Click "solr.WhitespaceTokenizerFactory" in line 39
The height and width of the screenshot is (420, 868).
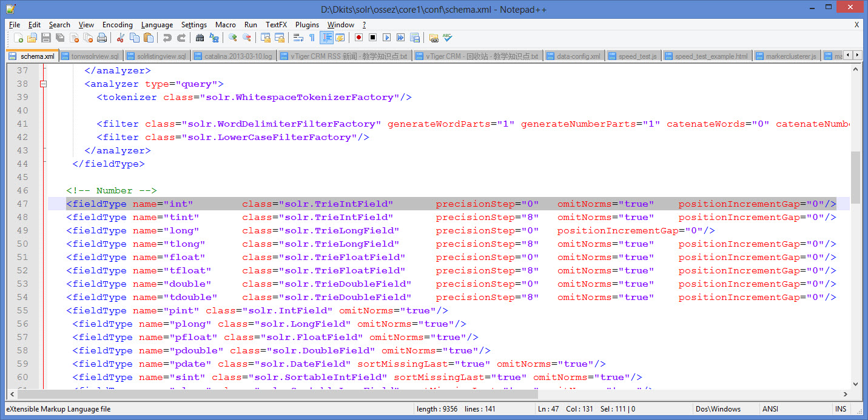click(x=300, y=97)
